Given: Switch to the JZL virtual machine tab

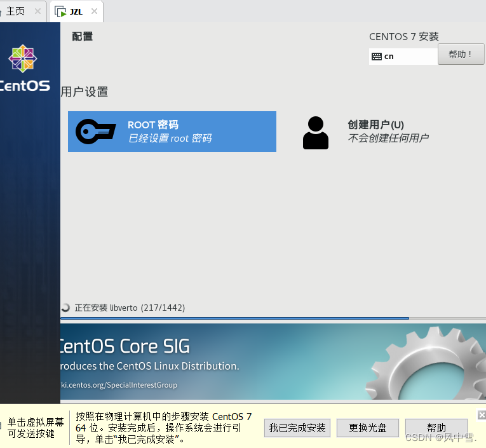Looking at the screenshot, I should click(x=76, y=11).
